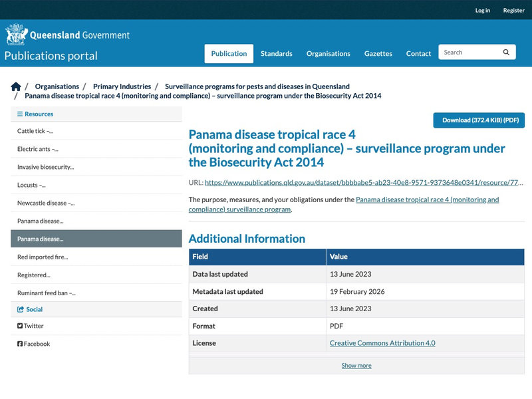Open the Panama disease surveillance program link

[x=344, y=204]
